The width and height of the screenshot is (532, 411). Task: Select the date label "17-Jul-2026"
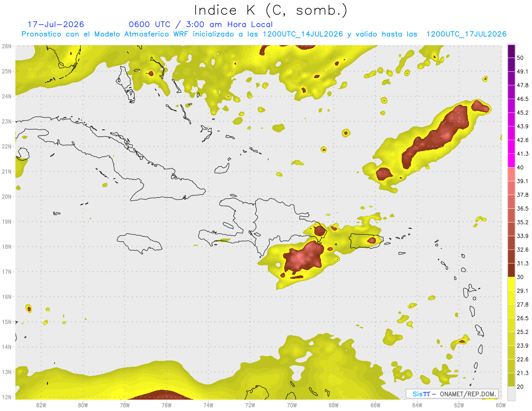[x=56, y=24]
